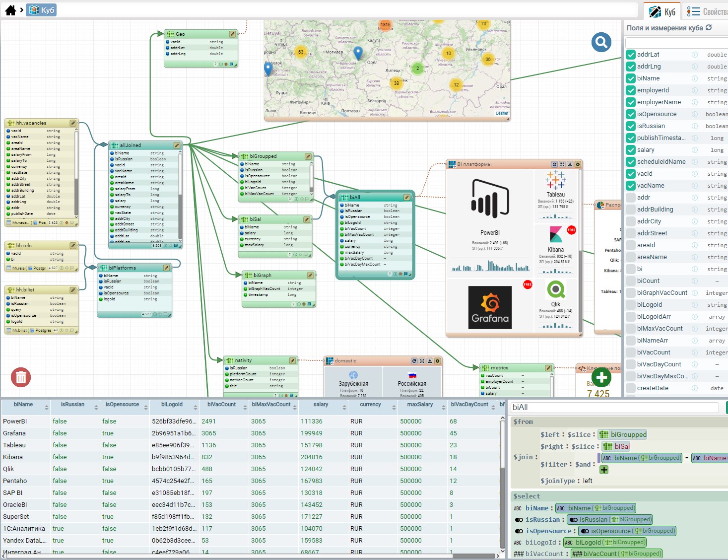Viewport: 728px width, 560px height.
Task: Edit the hh.vacancies node with pencil icon
Action: coord(73,123)
